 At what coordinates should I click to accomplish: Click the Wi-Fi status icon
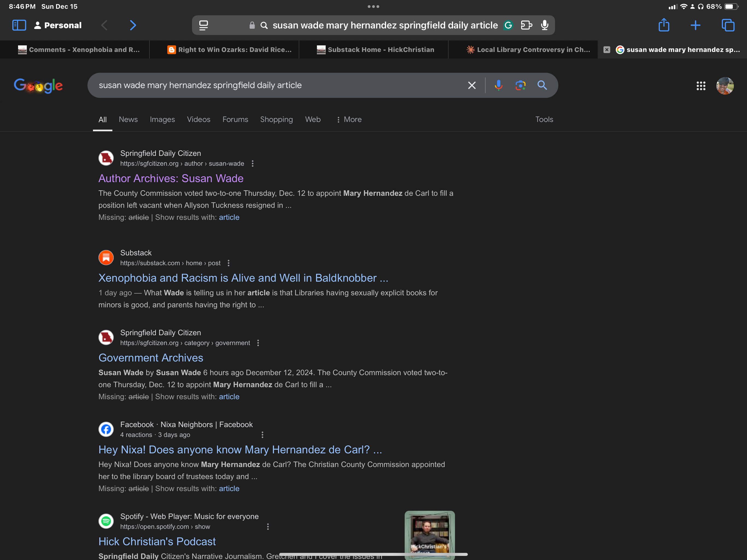684,6
